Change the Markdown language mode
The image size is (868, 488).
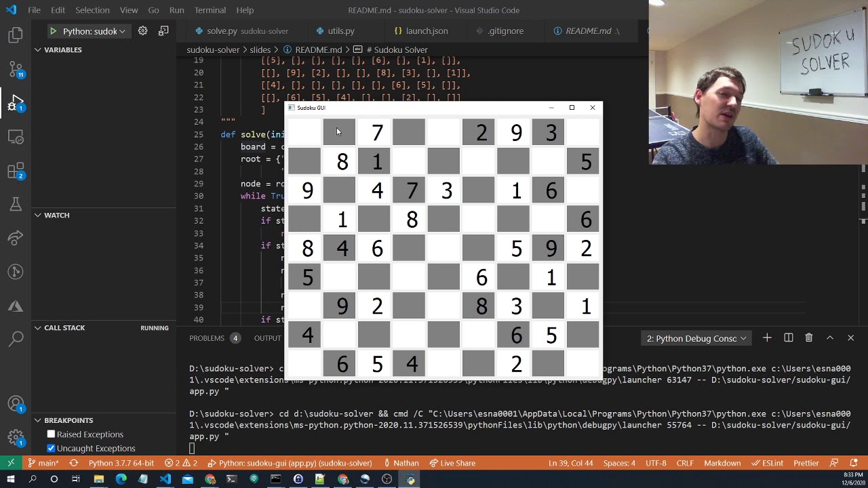pyautogui.click(x=722, y=463)
